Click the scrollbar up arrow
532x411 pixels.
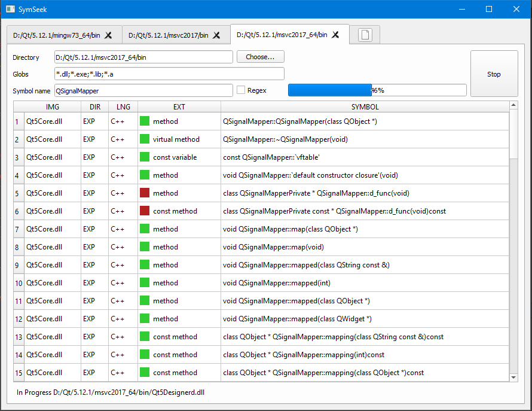tap(513, 105)
